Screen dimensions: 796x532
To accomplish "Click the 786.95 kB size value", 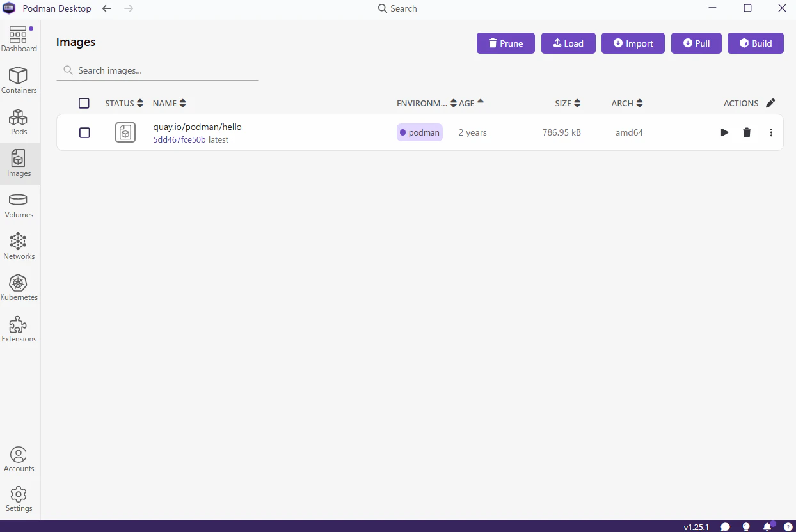I will pyautogui.click(x=562, y=132).
